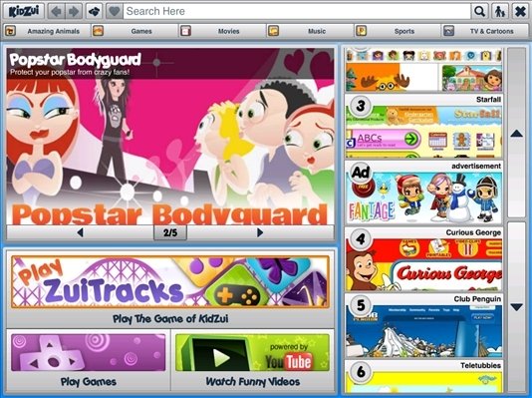This screenshot has width=532, height=398.
Task: Open the Games category tab
Action: coord(134,31)
